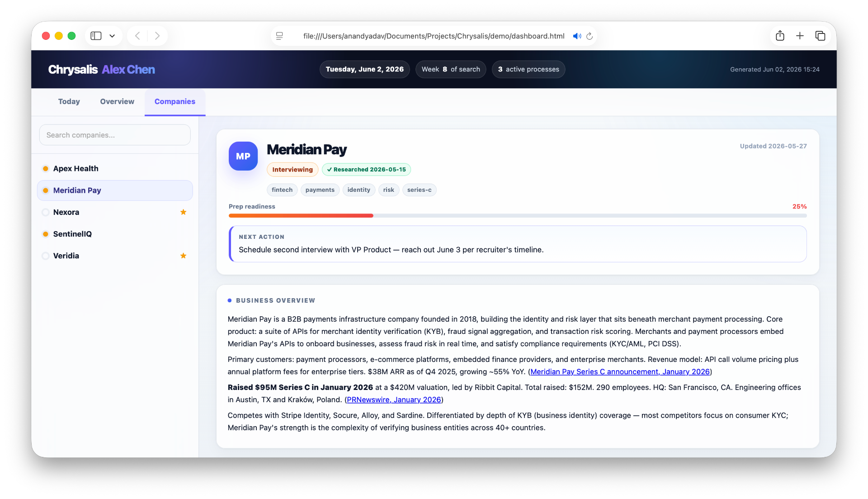Maximize the window with green button
This screenshot has width=868, height=499.
point(71,36)
